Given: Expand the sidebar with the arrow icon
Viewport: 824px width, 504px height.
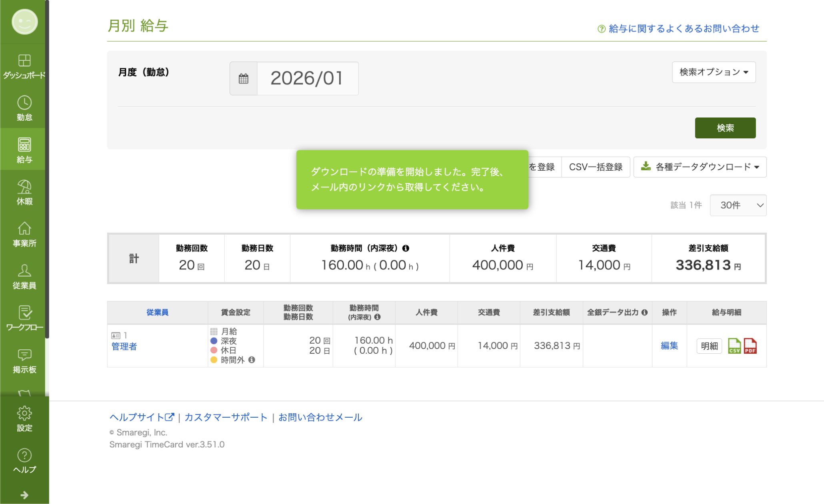Looking at the screenshot, I should [x=24, y=495].
